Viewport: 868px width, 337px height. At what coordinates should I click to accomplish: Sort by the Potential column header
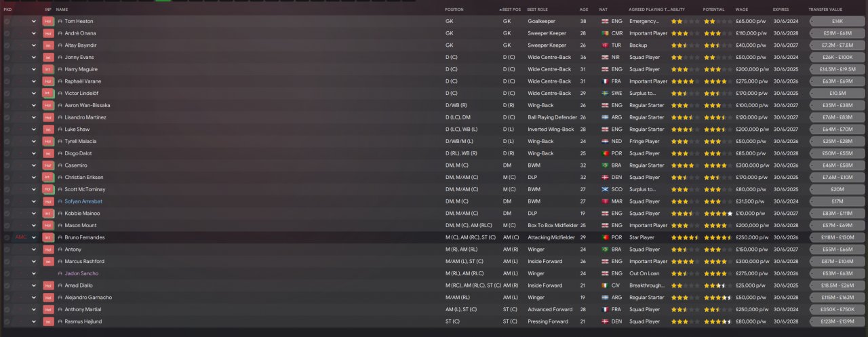point(713,9)
